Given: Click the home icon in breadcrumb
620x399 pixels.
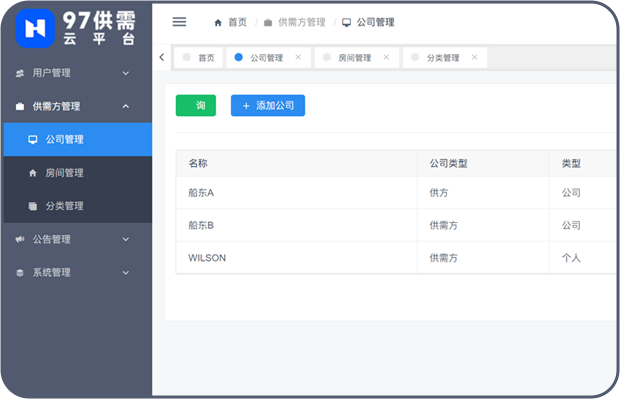Looking at the screenshot, I should [x=218, y=23].
